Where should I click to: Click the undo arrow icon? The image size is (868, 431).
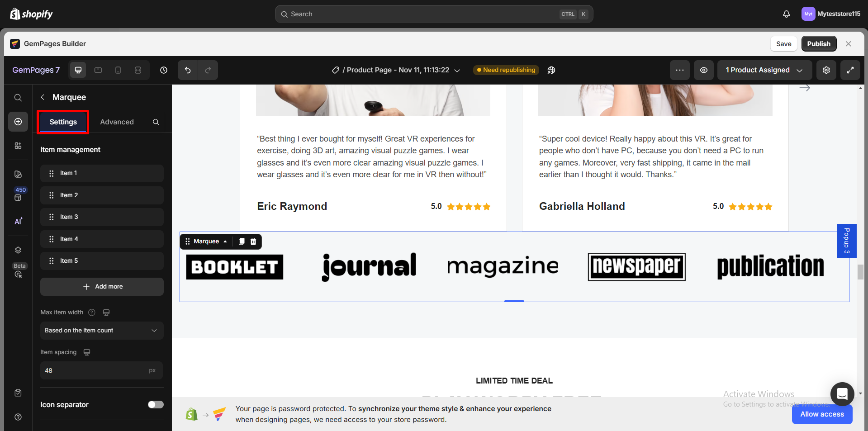point(188,70)
